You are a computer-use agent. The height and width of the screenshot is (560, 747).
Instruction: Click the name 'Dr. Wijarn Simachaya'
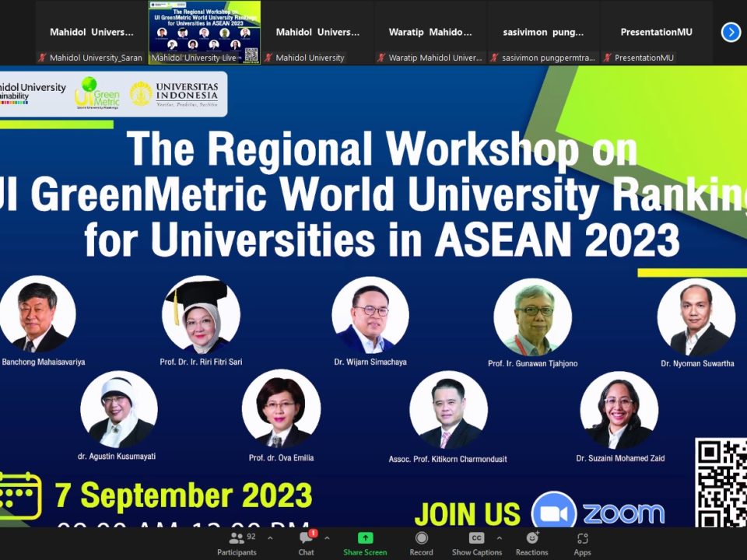tap(370, 362)
